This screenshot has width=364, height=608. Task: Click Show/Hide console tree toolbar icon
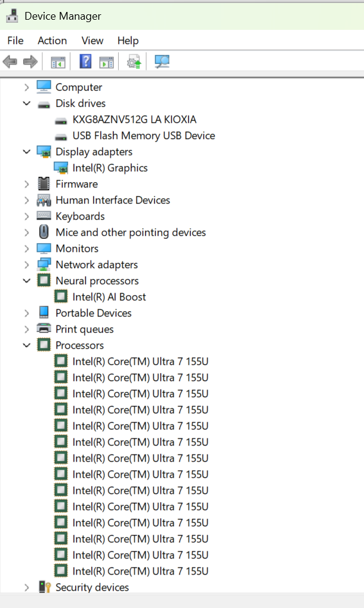[58, 62]
